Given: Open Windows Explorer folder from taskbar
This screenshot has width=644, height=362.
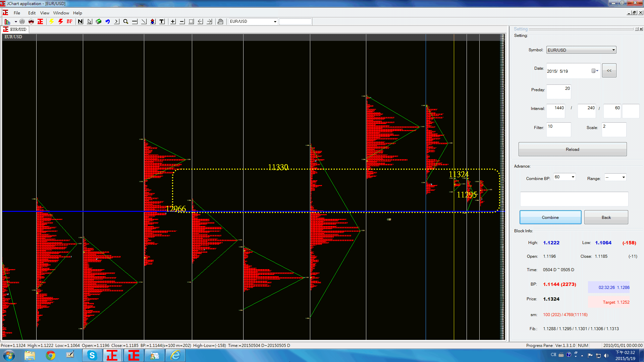Looking at the screenshot, I should click(x=30, y=355).
